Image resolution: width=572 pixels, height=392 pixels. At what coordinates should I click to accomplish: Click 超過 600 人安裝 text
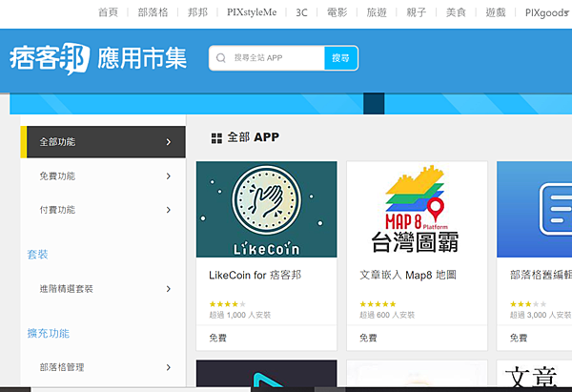coord(387,315)
